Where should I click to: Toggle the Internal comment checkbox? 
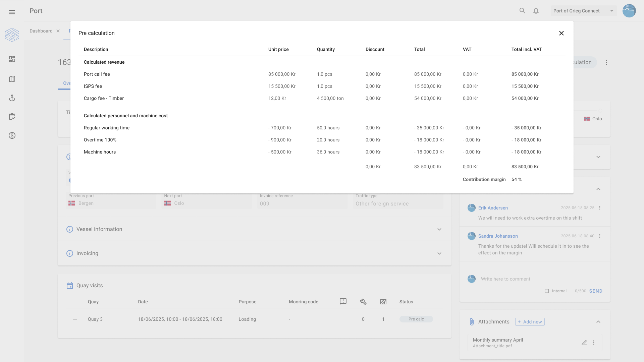tap(547, 291)
